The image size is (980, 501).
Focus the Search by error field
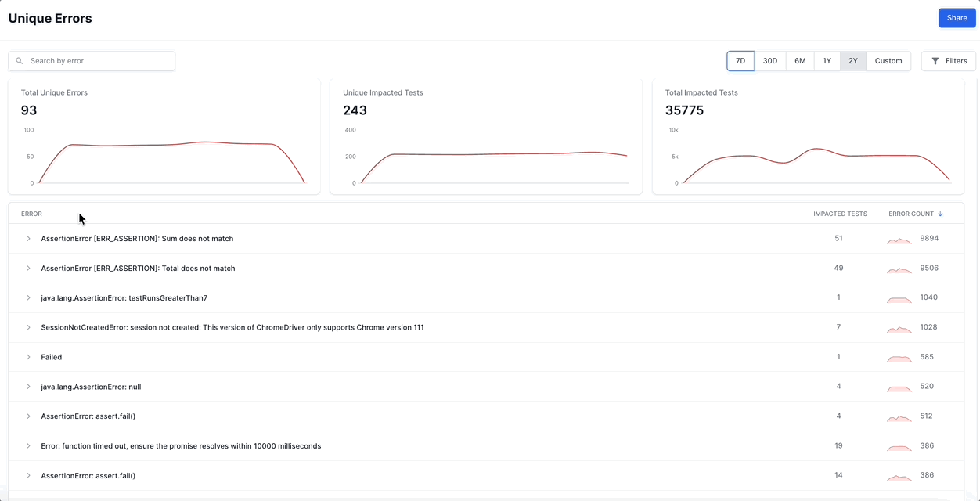98,61
